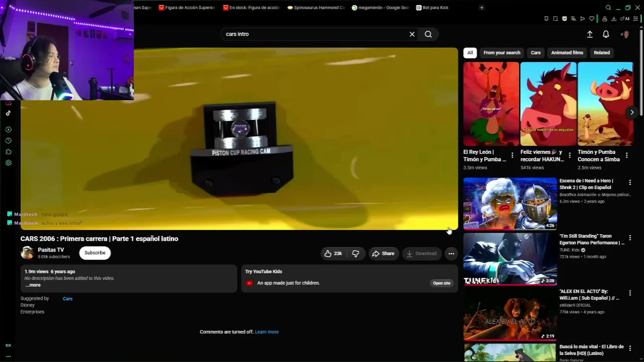Click Open site for YouTube Kids

coord(442,283)
